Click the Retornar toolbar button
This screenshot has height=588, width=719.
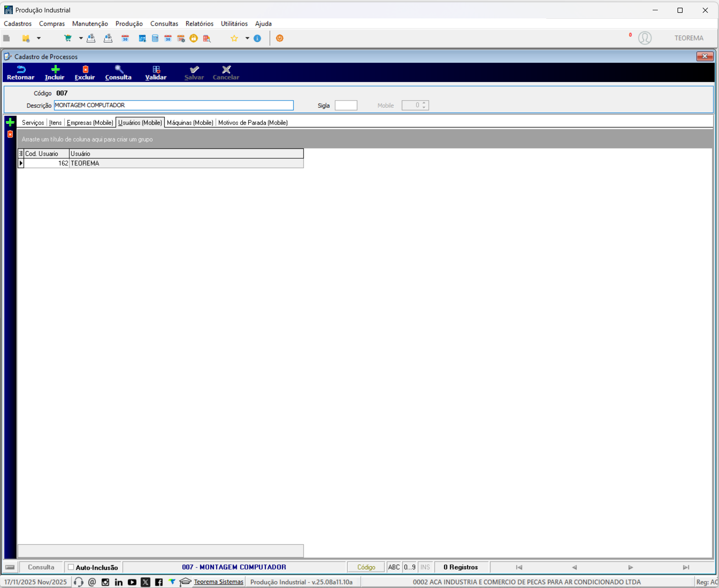pyautogui.click(x=21, y=73)
